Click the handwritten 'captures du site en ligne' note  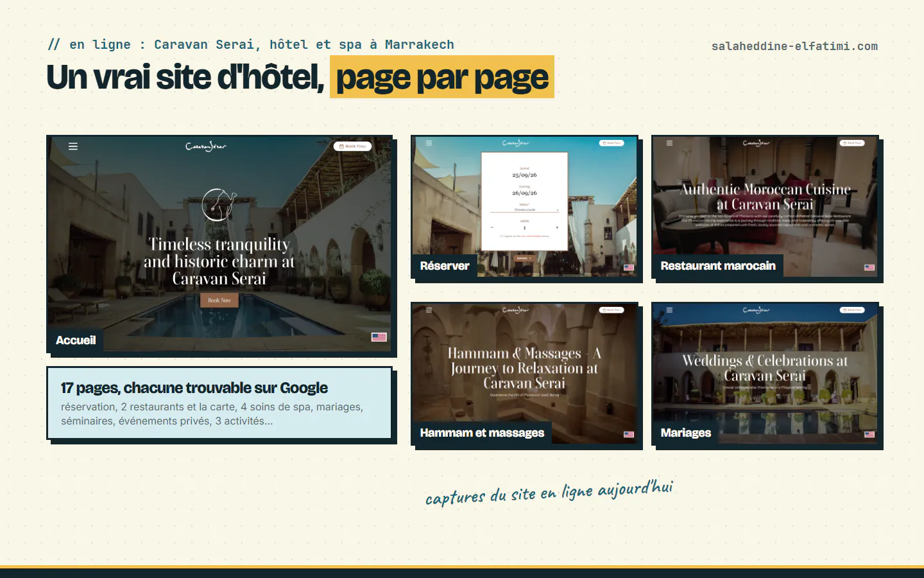point(549,493)
